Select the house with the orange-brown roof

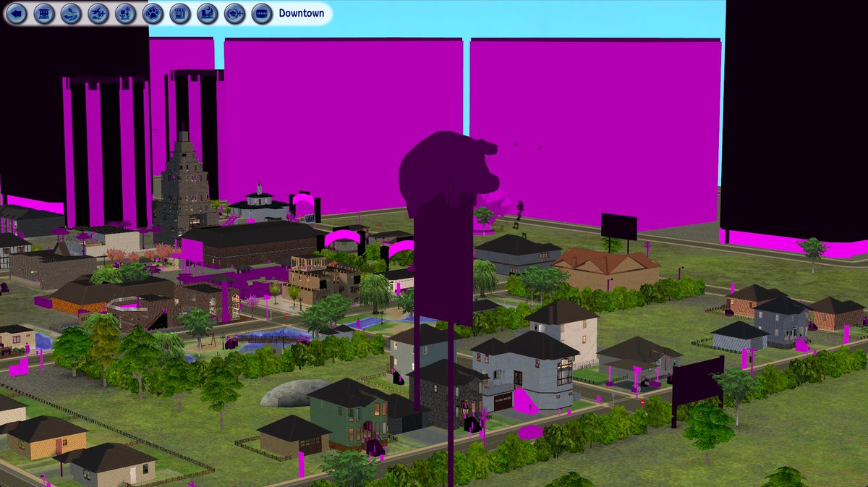pyautogui.click(x=606, y=269)
